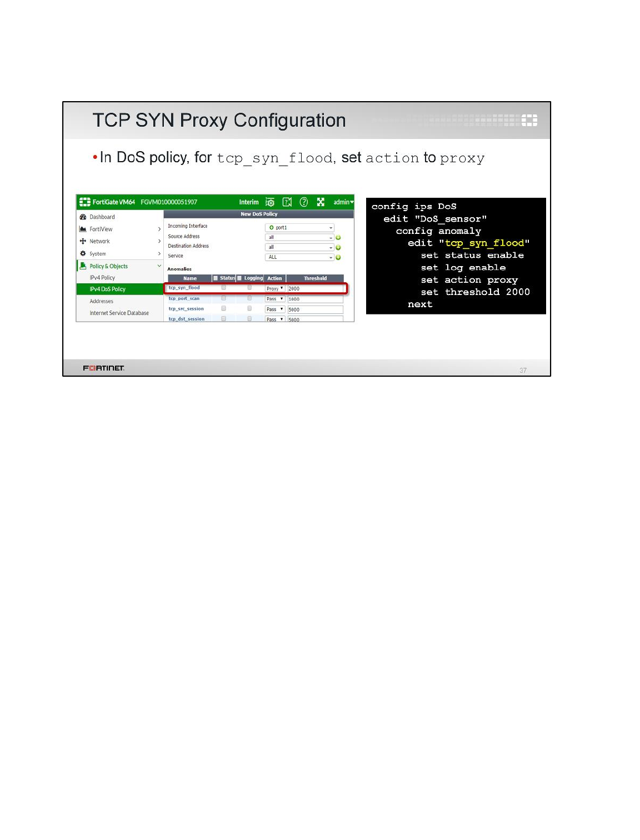This screenshot has height=840, width=640.
Task: Click the tcp_port_scan anomaly name
Action: pos(184,298)
